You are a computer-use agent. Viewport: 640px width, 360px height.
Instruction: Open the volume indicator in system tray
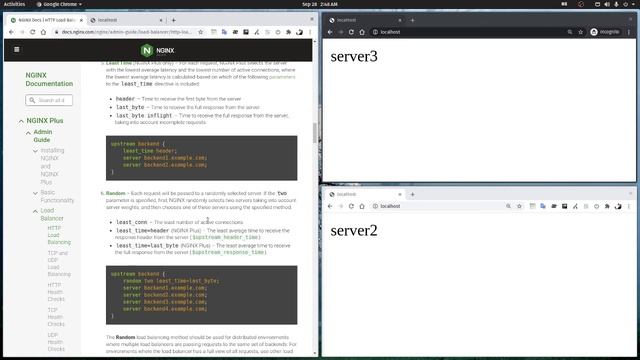607,4
